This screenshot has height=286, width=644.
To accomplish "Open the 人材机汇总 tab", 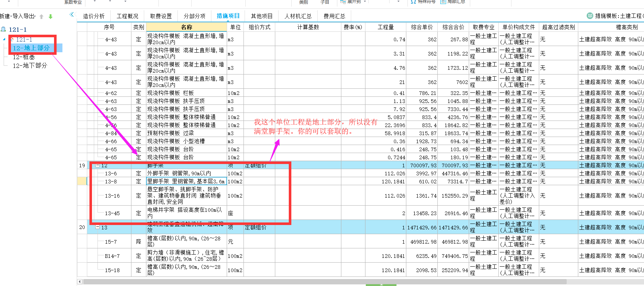I will click(x=298, y=16).
